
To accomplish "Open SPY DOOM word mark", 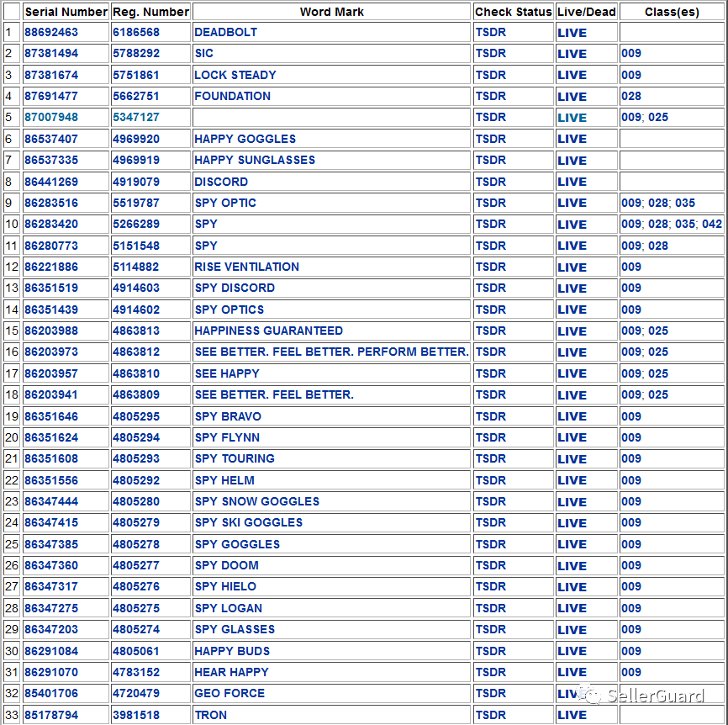I will 227,565.
